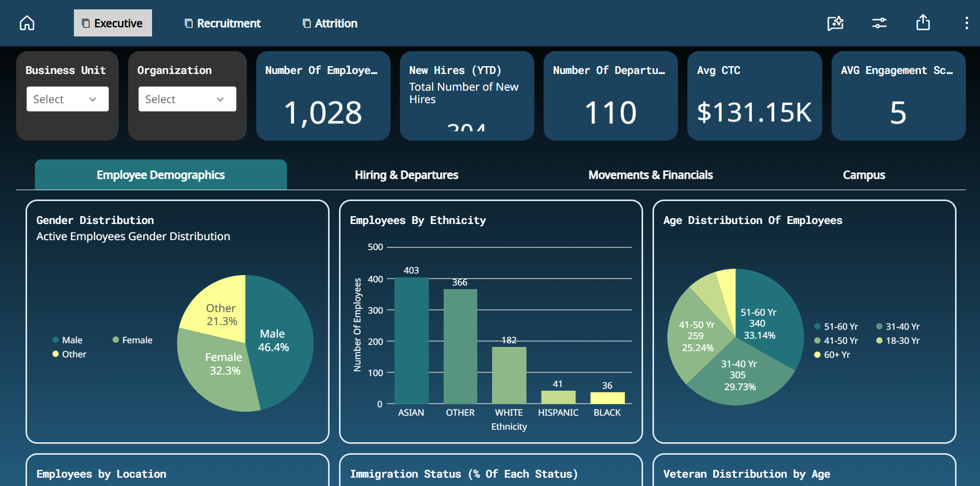Screen dimensions: 980x486
Task: Toggle 31-40 Yr legend entry
Action: 898,326
